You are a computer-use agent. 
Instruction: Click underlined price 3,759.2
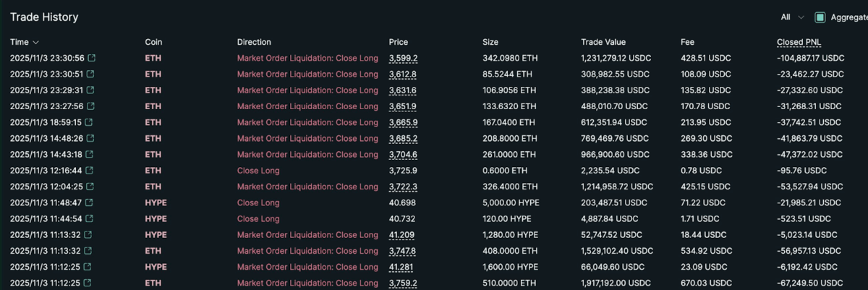pyautogui.click(x=403, y=283)
